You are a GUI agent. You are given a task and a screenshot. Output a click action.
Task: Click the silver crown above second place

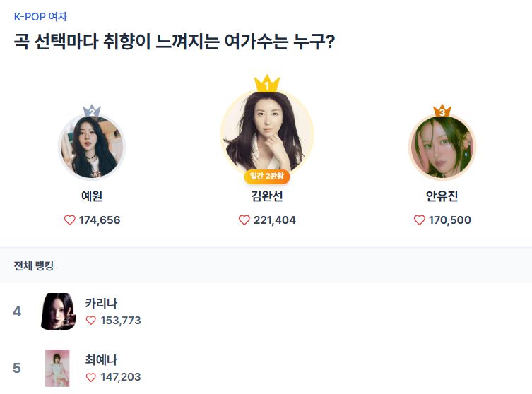92,111
